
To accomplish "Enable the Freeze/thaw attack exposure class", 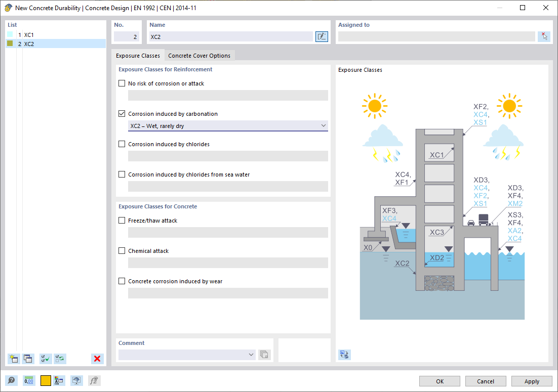I will coord(122,220).
